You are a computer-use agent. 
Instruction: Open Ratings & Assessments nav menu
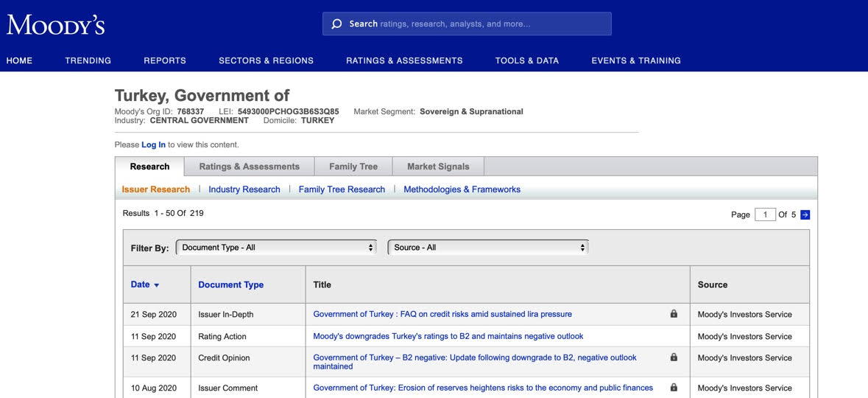coord(404,60)
